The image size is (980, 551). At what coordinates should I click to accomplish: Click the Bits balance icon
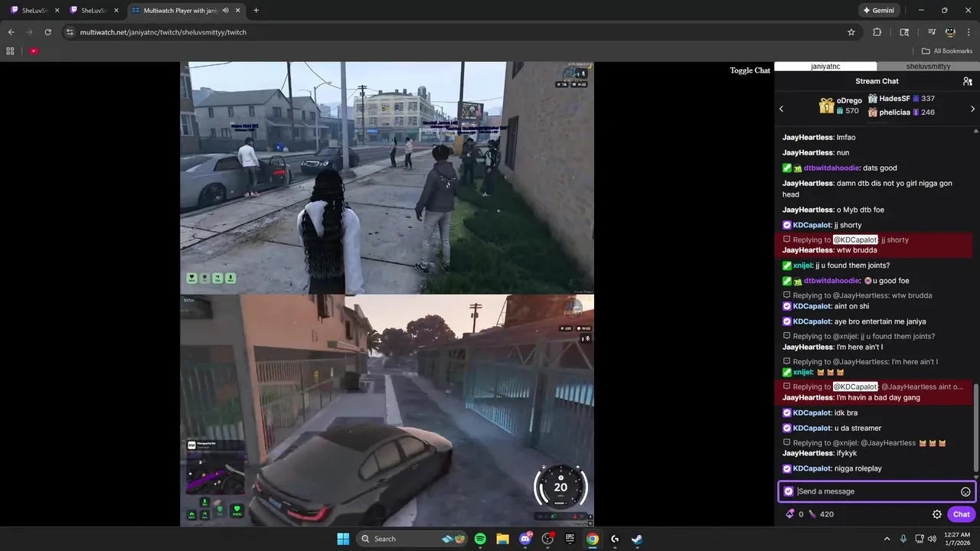point(790,514)
